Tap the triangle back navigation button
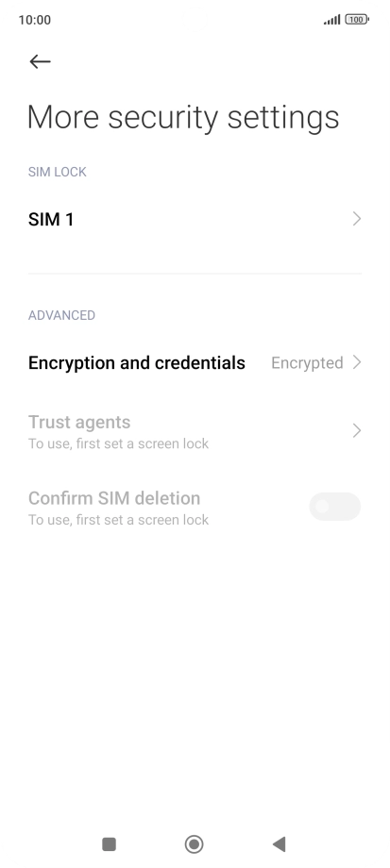This screenshot has height=868, width=390. pyautogui.click(x=280, y=844)
